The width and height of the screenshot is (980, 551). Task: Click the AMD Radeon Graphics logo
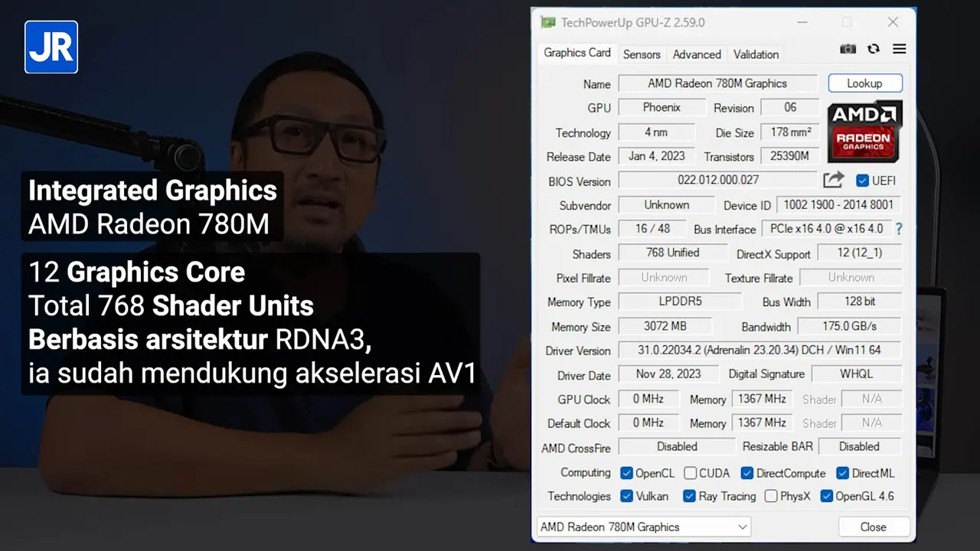point(864,131)
